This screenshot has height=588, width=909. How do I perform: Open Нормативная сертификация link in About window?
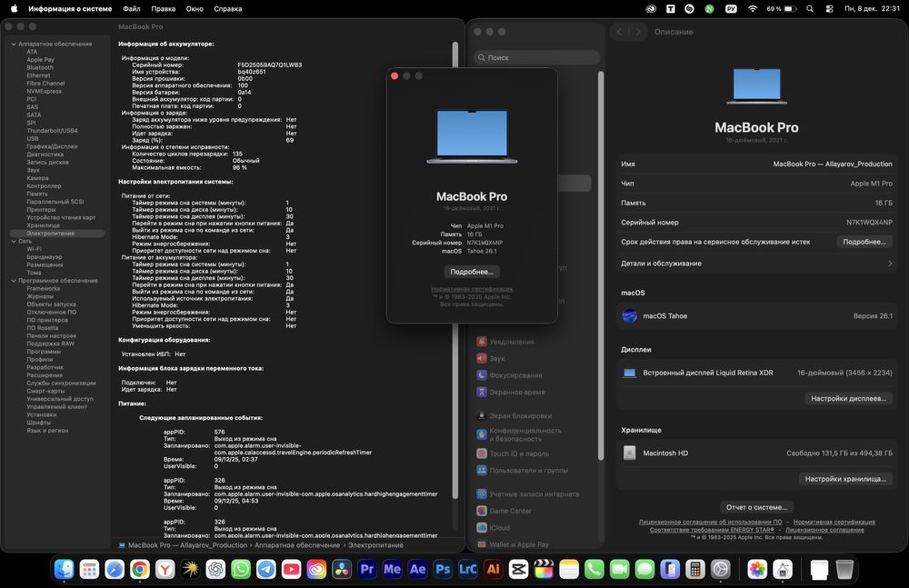pos(472,289)
